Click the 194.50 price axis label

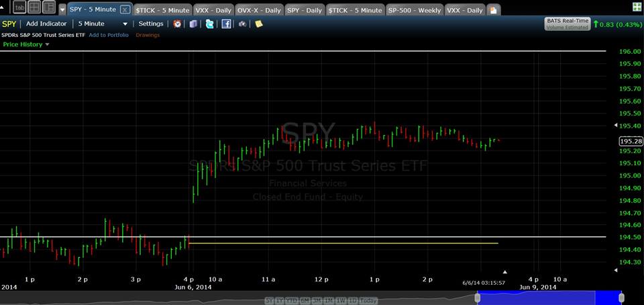pyautogui.click(x=630, y=237)
